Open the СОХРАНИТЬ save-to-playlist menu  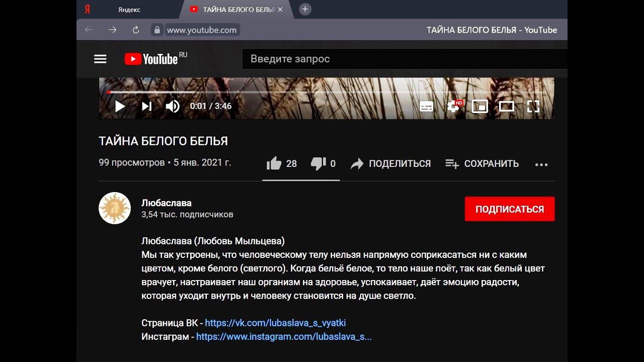click(x=482, y=163)
